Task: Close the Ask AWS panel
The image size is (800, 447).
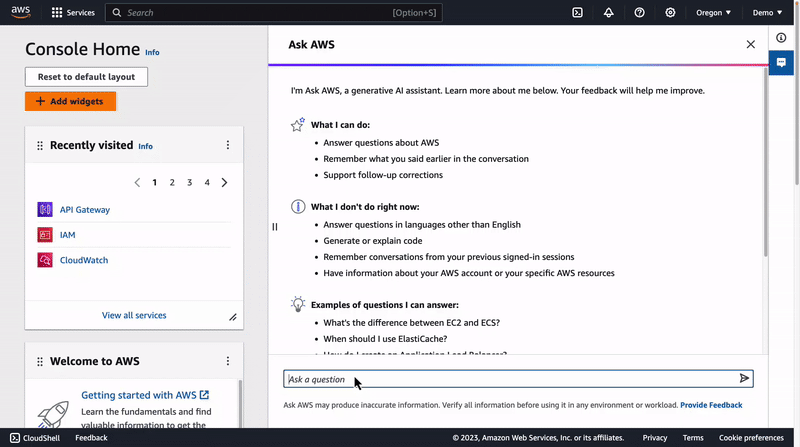Action: (x=751, y=44)
